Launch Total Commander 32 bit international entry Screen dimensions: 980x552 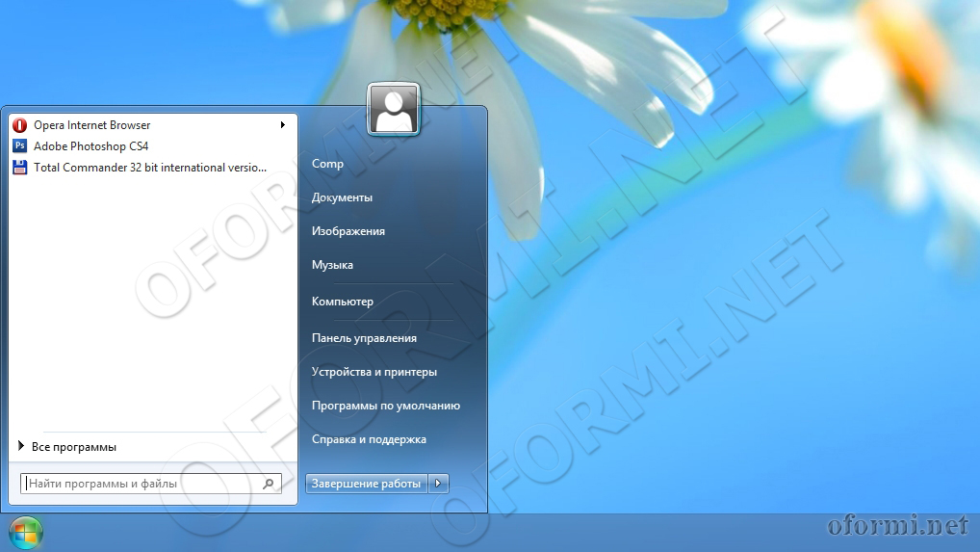150,168
